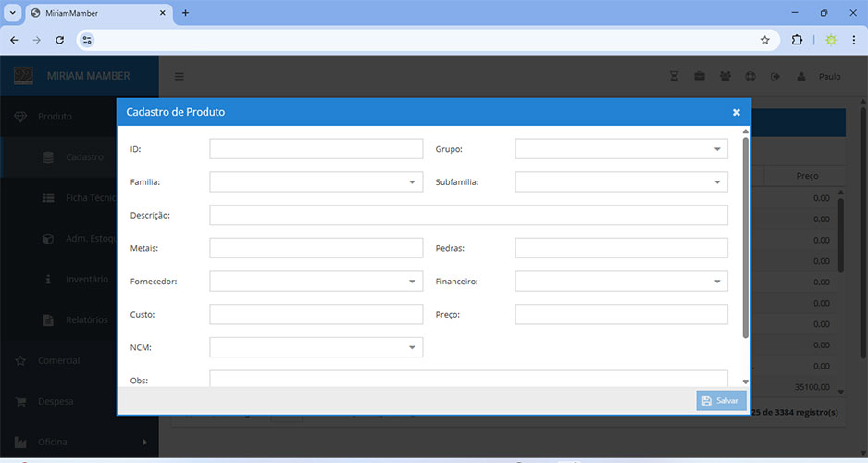Select the MiriamMamber browser tab
Screen dimensions: 868x463
pos(100,13)
